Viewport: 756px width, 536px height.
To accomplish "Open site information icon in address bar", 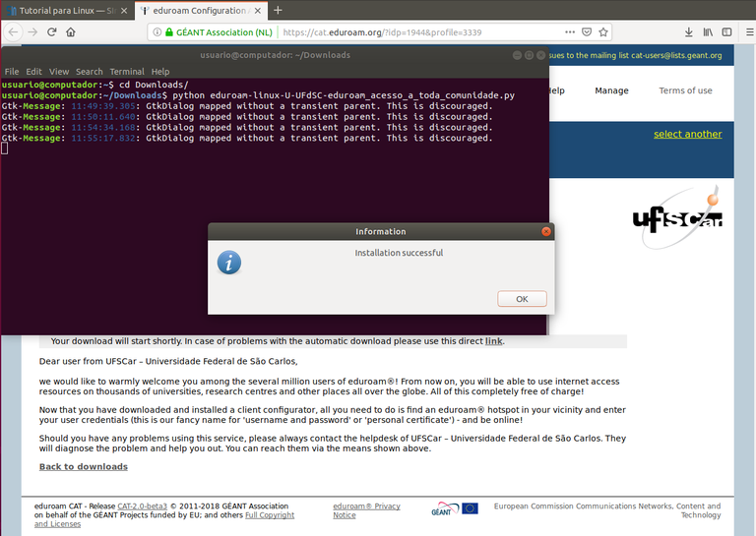I will coord(157,32).
